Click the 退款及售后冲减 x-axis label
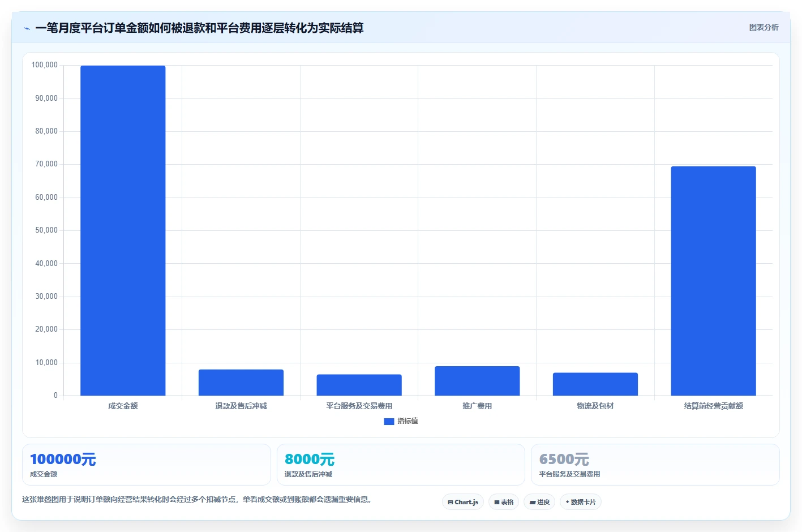Screen dimensions: 802x532 (241, 406)
